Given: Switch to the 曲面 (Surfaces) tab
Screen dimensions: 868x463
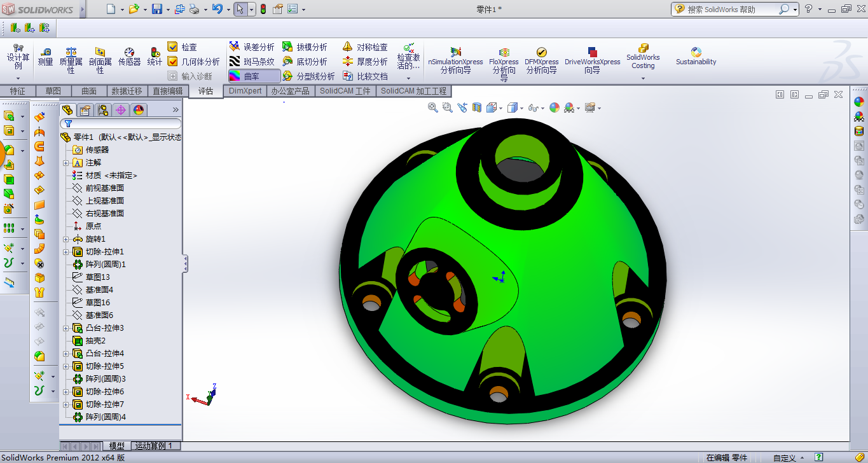Looking at the screenshot, I should click(89, 91).
